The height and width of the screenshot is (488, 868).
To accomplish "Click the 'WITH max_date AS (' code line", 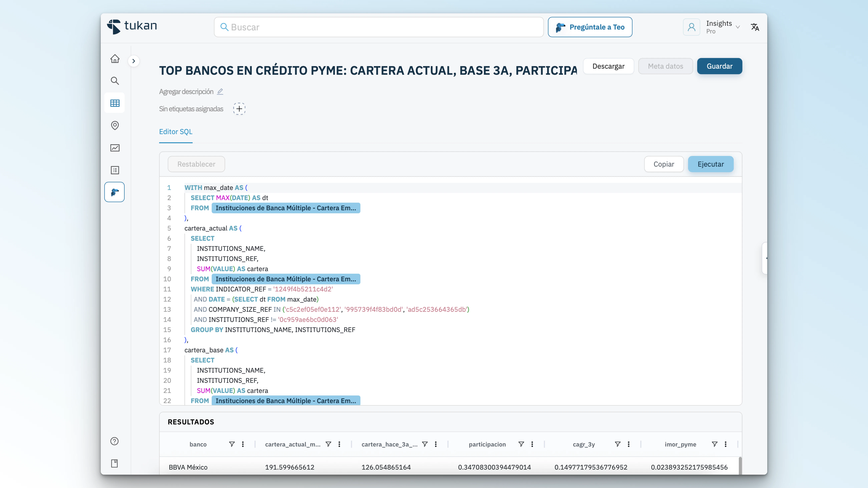I will [x=216, y=188].
